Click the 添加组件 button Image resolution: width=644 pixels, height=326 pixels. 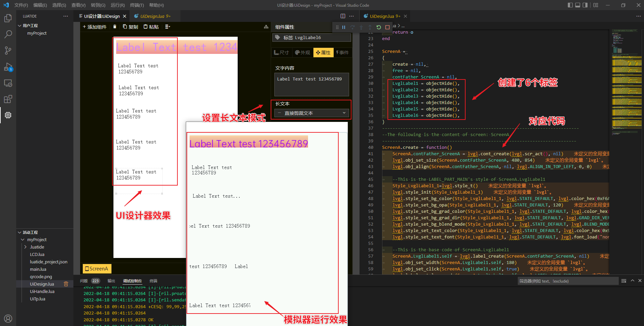pyautogui.click(x=95, y=27)
